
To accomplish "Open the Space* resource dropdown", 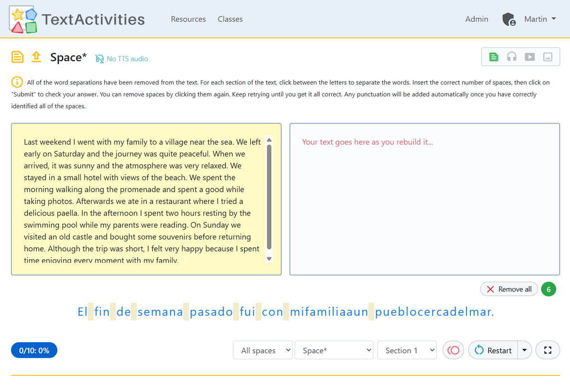I will click(334, 350).
